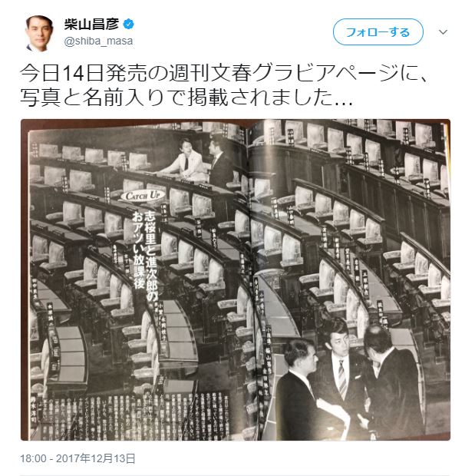Screen dimensions: 465x476
Task: Click the Catch Up logo in magazine photo
Action: [143, 196]
